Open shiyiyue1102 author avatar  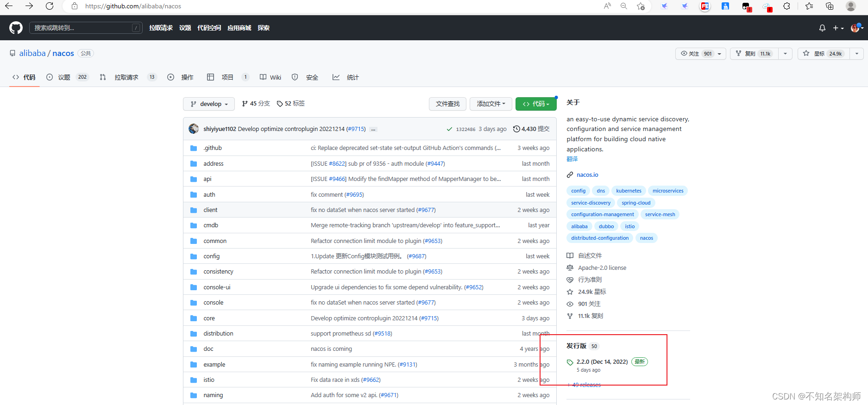coord(194,129)
